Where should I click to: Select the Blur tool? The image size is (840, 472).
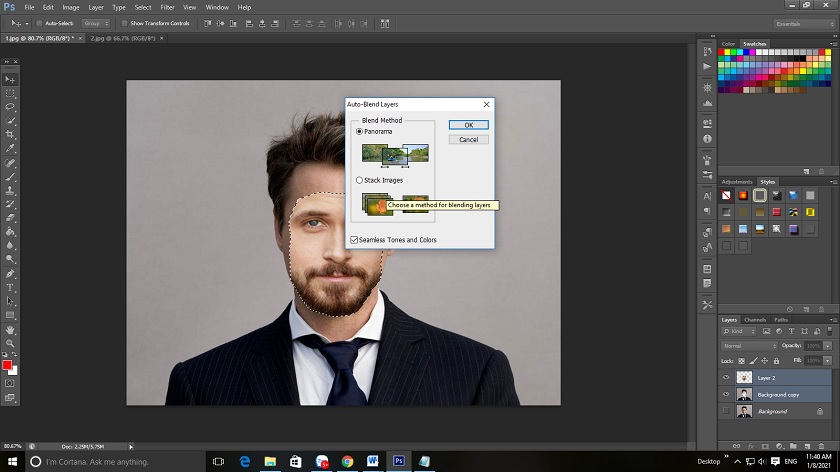(10, 245)
